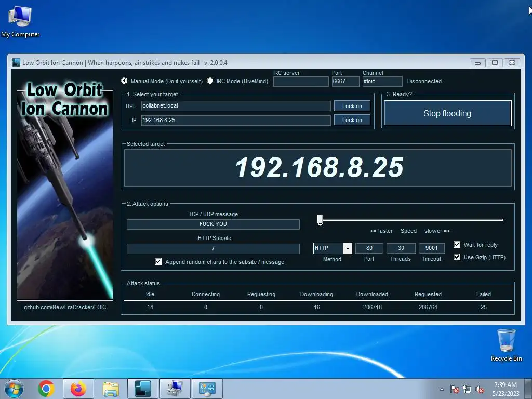This screenshot has width=532, height=399.
Task: Click the large selected target 192.168.8.25
Action: 319,167
